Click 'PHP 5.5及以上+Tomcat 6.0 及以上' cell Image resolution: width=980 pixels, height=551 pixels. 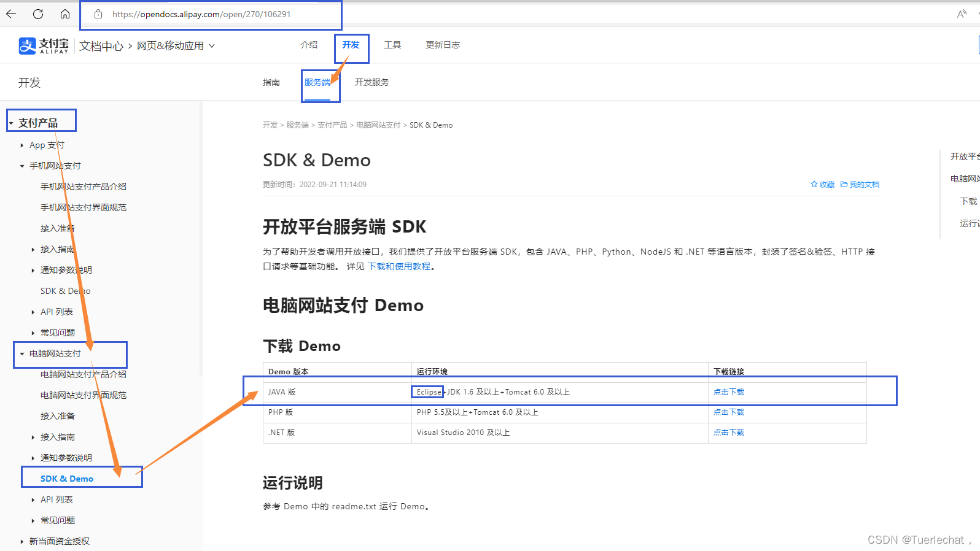point(560,412)
